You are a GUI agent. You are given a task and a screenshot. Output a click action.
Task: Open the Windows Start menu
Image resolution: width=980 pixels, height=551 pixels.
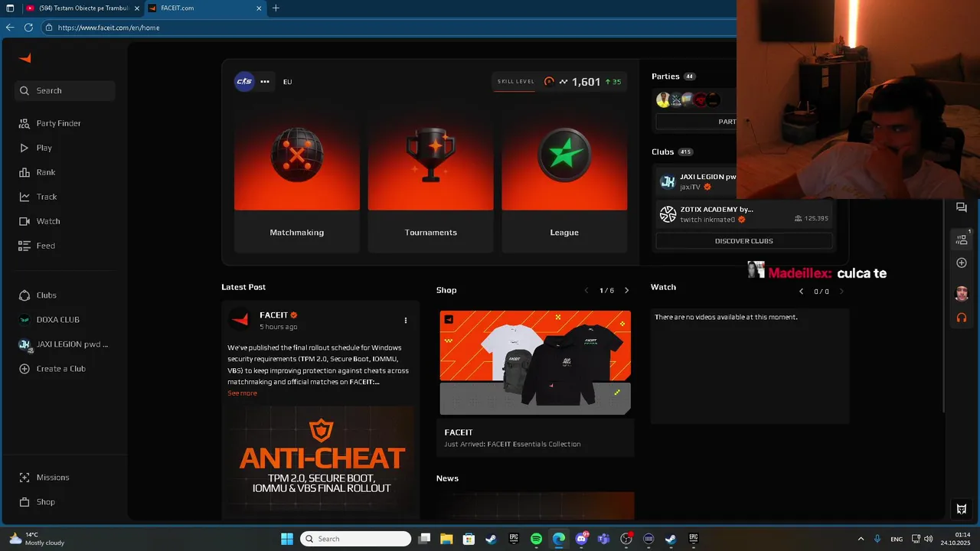[x=287, y=539]
